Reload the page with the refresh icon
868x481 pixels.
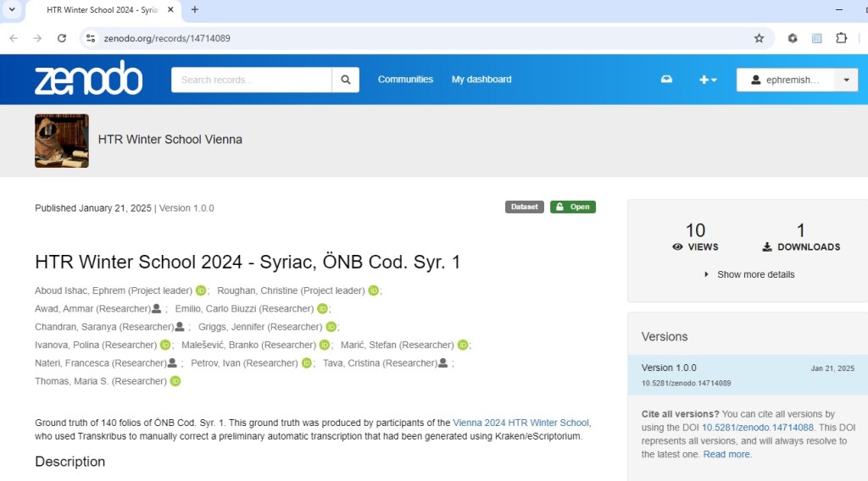62,38
